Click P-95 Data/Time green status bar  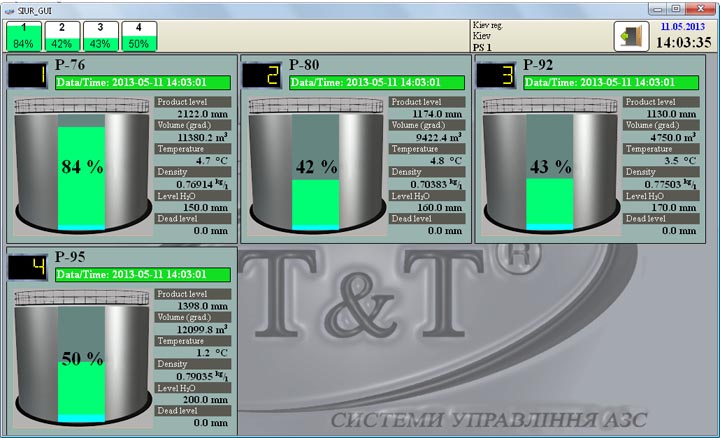pyautogui.click(x=143, y=275)
